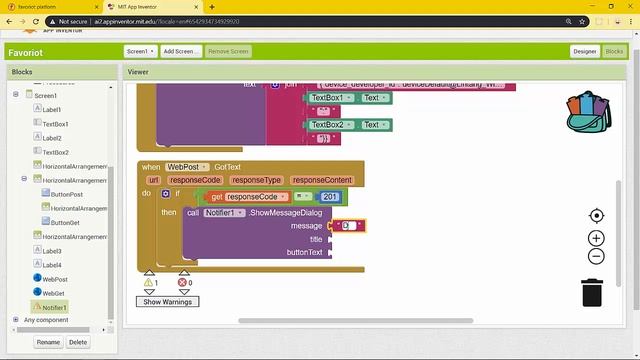Select the WebGet globe icon
The height and width of the screenshot is (360, 640).
pos(37,292)
